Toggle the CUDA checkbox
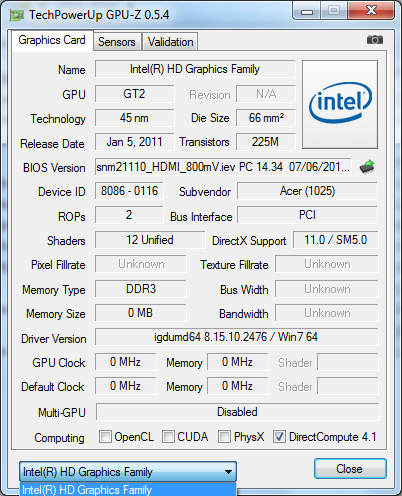Image resolution: width=402 pixels, height=496 pixels. (x=168, y=436)
